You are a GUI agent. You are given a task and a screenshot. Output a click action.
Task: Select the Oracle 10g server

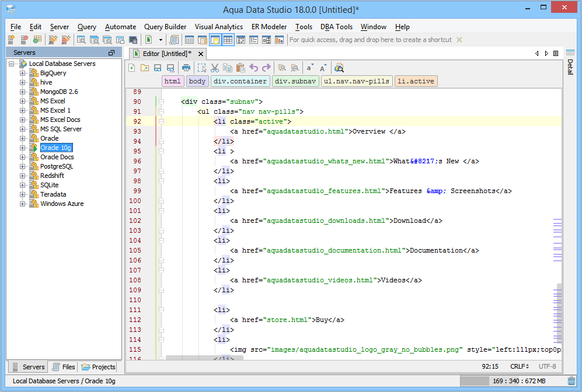click(57, 148)
